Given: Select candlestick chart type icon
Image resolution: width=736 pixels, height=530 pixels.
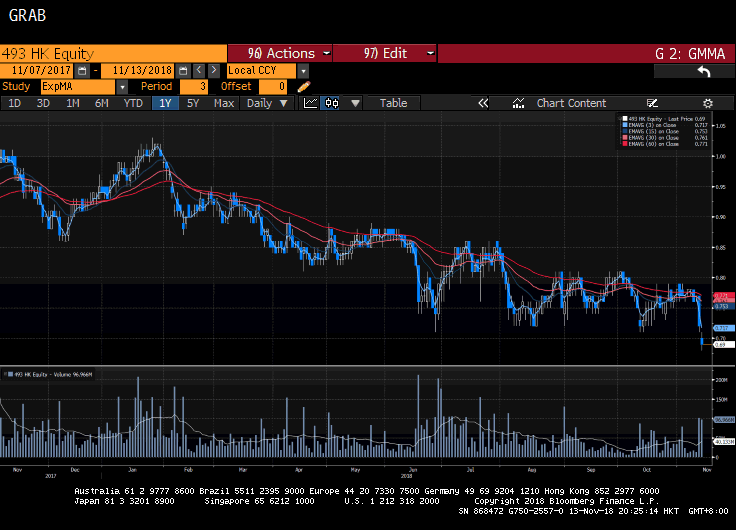Looking at the screenshot, I should click(332, 103).
